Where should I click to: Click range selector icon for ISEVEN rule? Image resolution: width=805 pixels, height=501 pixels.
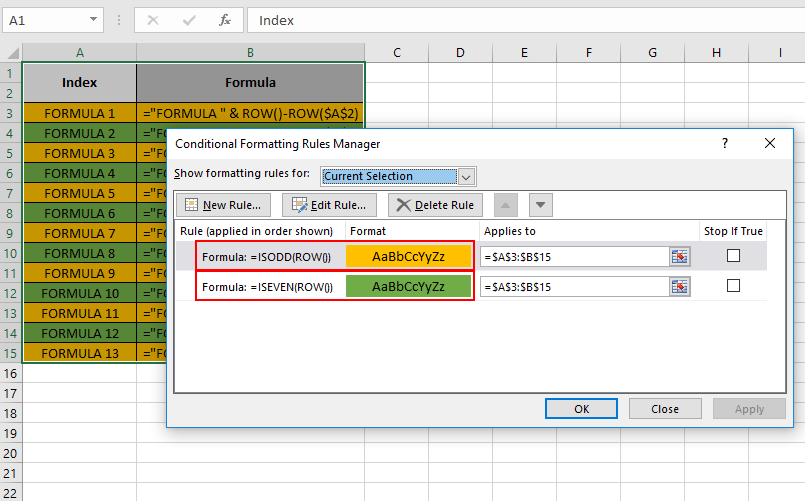679,287
